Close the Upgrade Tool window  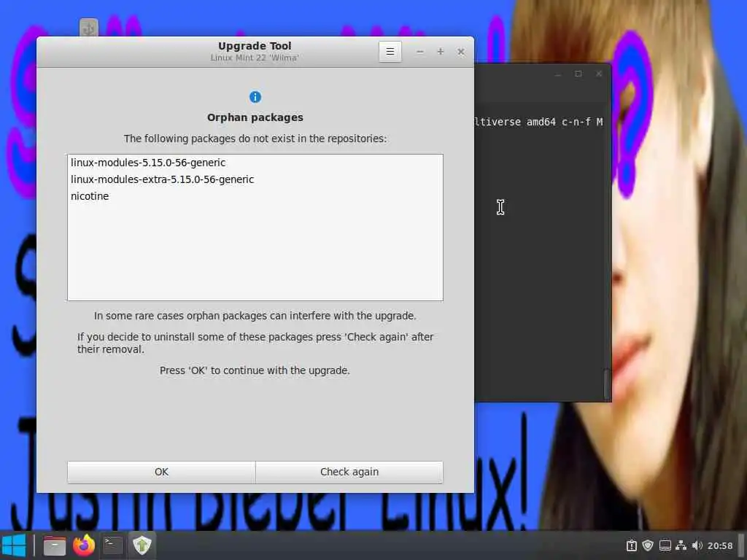coord(461,52)
